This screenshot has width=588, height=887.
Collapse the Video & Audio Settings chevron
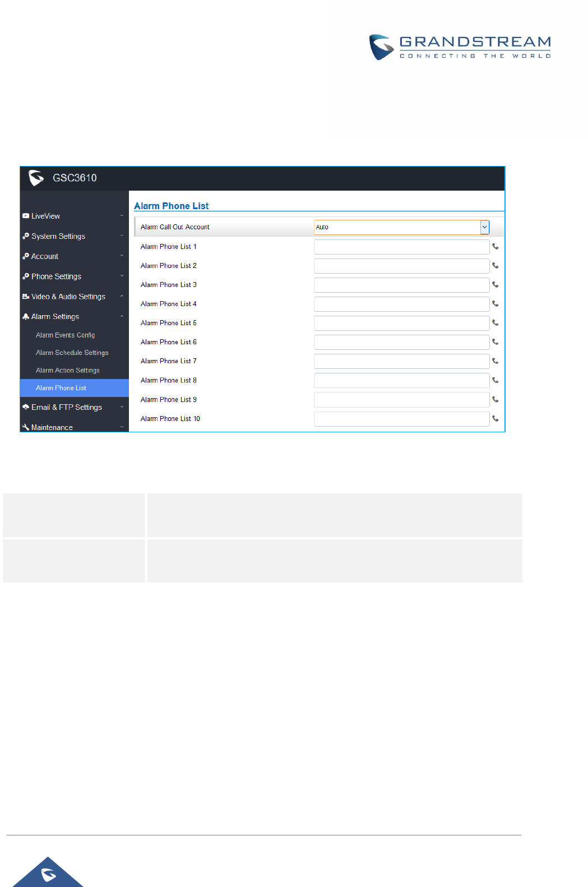(x=122, y=297)
